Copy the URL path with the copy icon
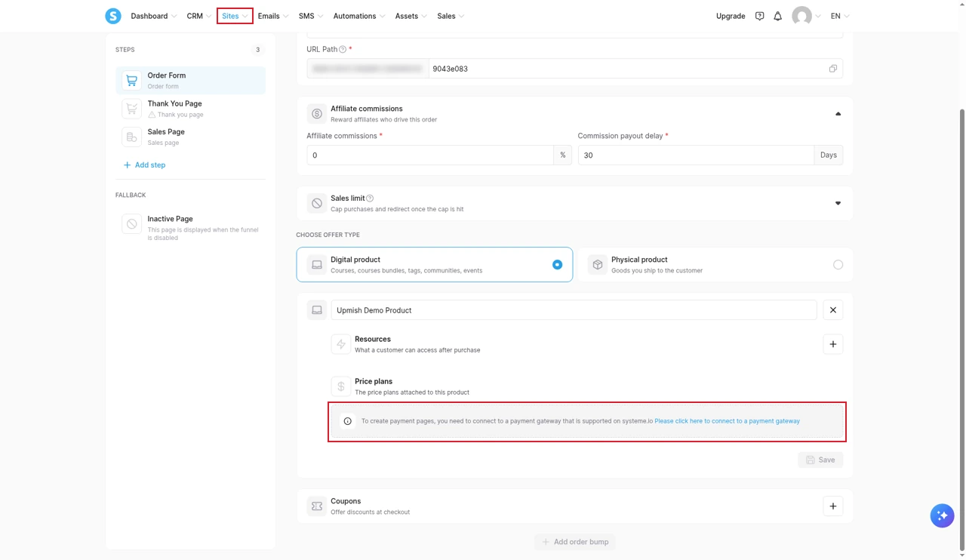The height and width of the screenshot is (560, 966). click(833, 69)
